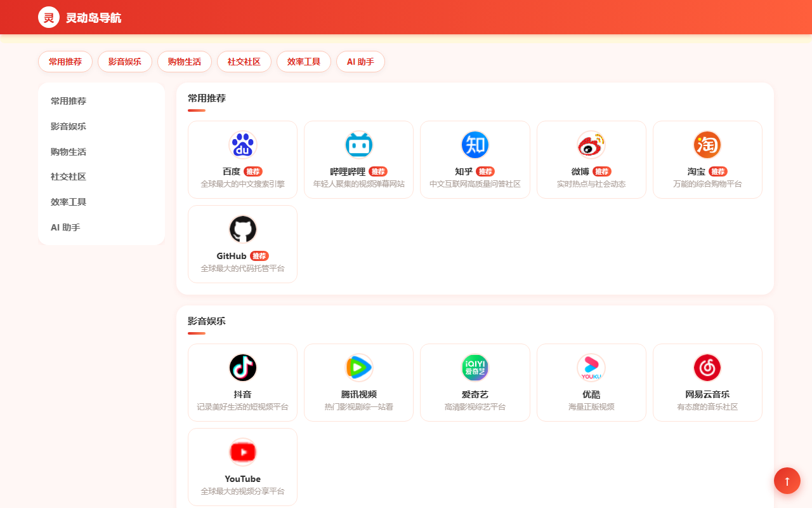The width and height of the screenshot is (812, 508).
Task: Click the Bilibili TV logo icon
Action: pyautogui.click(x=358, y=145)
